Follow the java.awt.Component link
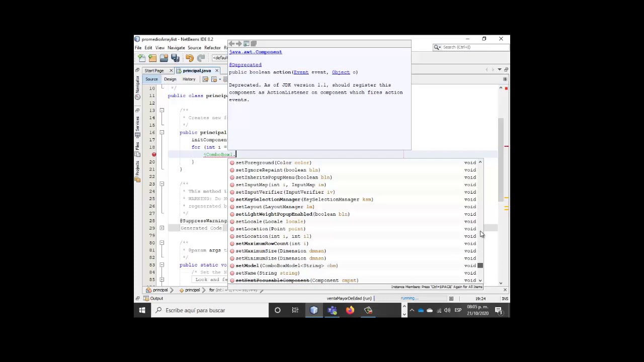The width and height of the screenshot is (644, 362). tap(256, 52)
